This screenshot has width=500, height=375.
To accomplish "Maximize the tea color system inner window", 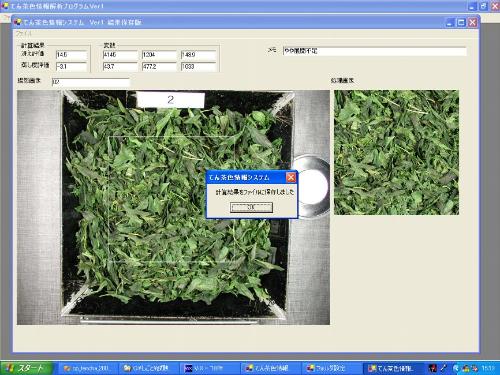I will click(461, 22).
